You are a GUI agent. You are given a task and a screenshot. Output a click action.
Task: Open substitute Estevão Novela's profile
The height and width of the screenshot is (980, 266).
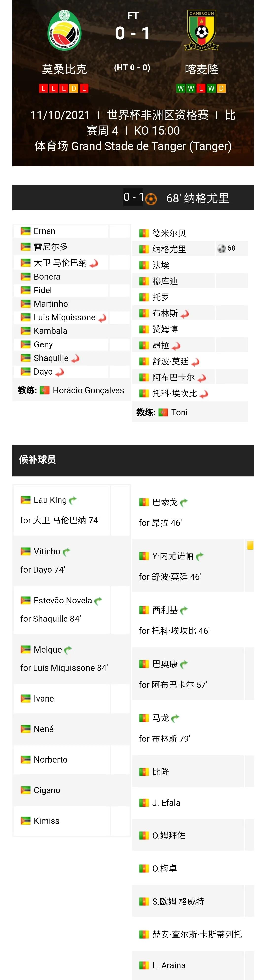click(x=63, y=600)
